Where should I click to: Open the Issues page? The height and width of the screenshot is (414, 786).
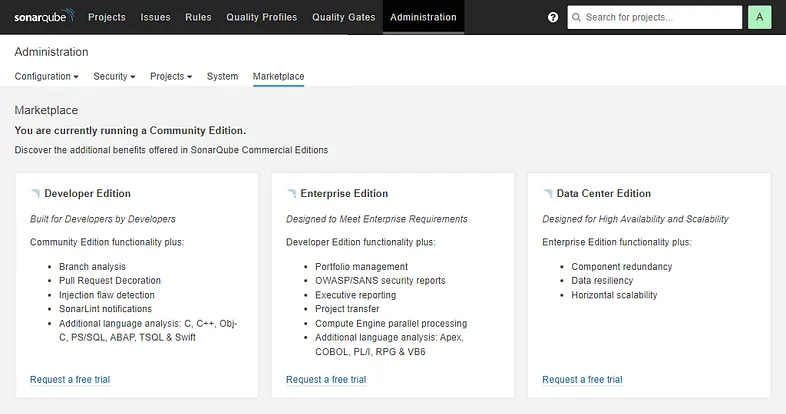point(155,17)
